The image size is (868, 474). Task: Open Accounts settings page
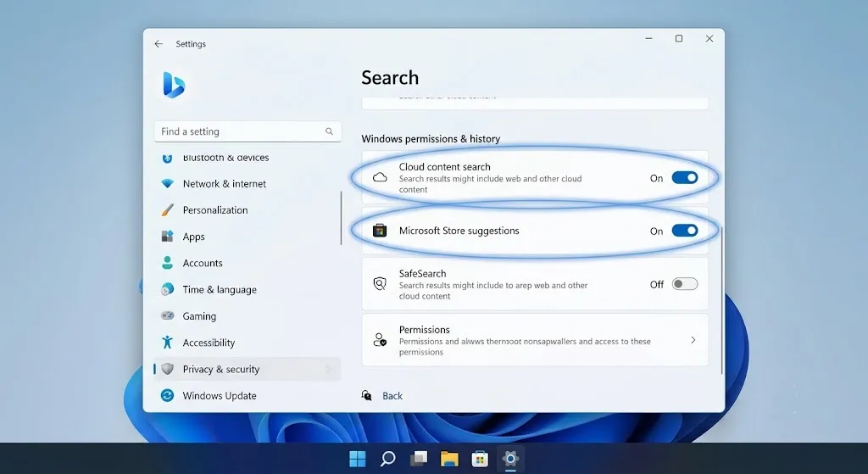pyautogui.click(x=248, y=263)
